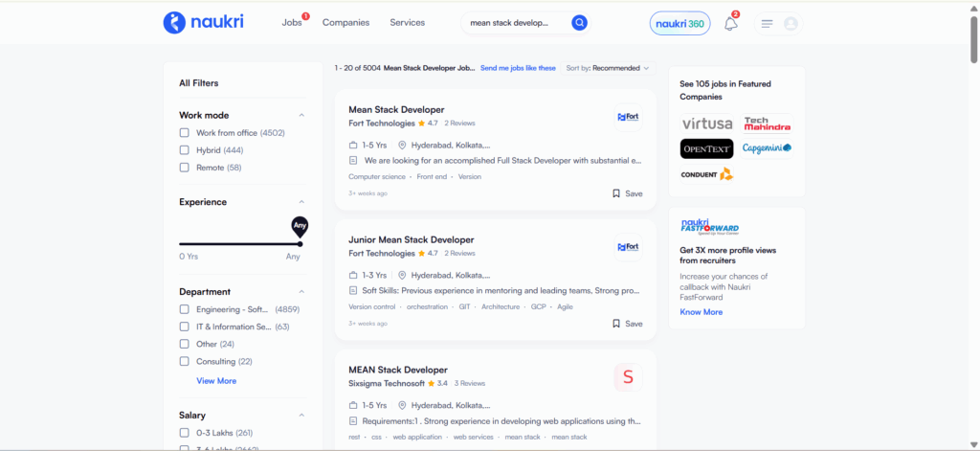Image resolution: width=980 pixels, height=451 pixels.
Task: Open the Junior Mean Stack Developer job title
Action: (412, 239)
